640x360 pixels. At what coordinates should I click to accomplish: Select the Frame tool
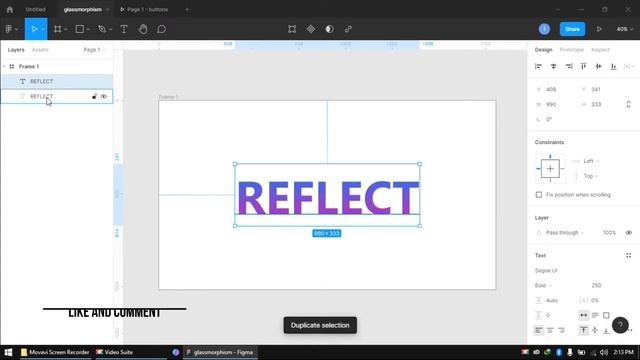pyautogui.click(x=58, y=29)
